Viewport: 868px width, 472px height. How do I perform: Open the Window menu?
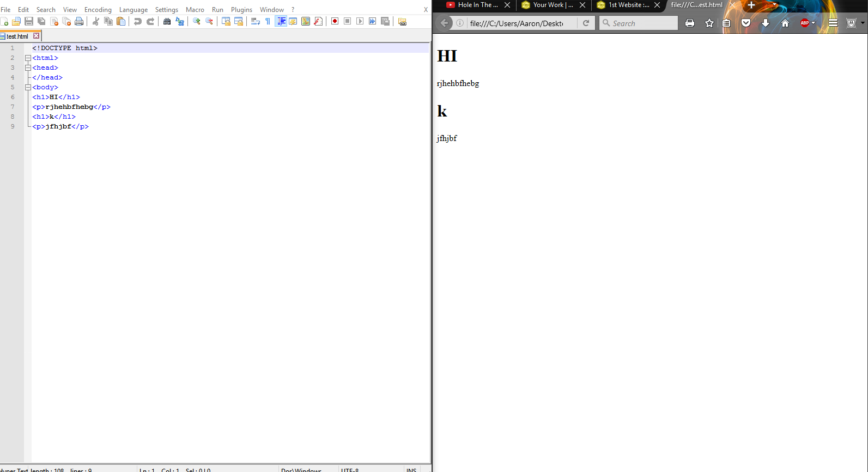[272, 9]
